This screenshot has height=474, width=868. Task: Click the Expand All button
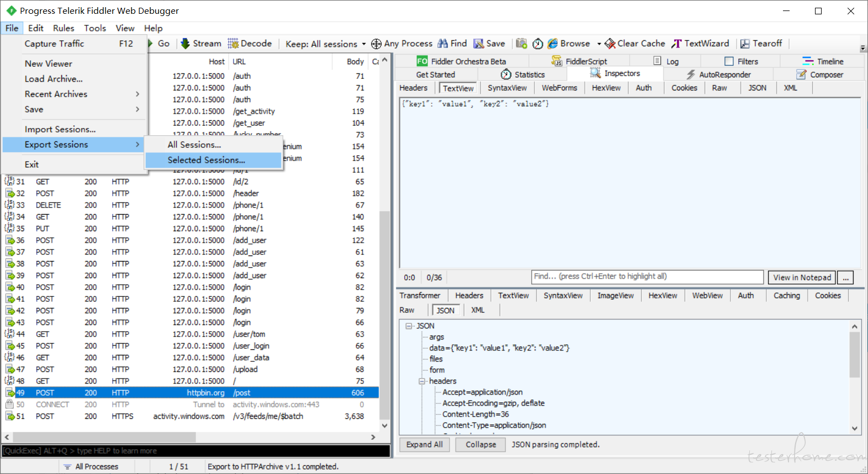(425, 445)
